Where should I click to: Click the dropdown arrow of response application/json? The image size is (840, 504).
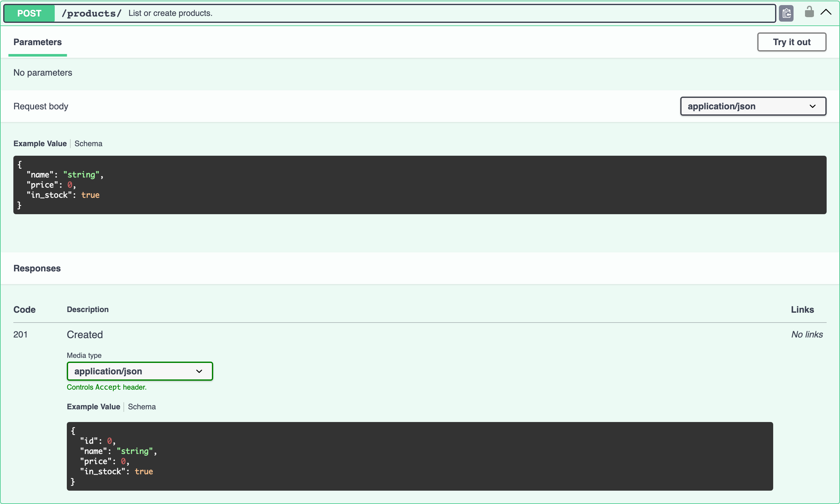click(x=199, y=371)
